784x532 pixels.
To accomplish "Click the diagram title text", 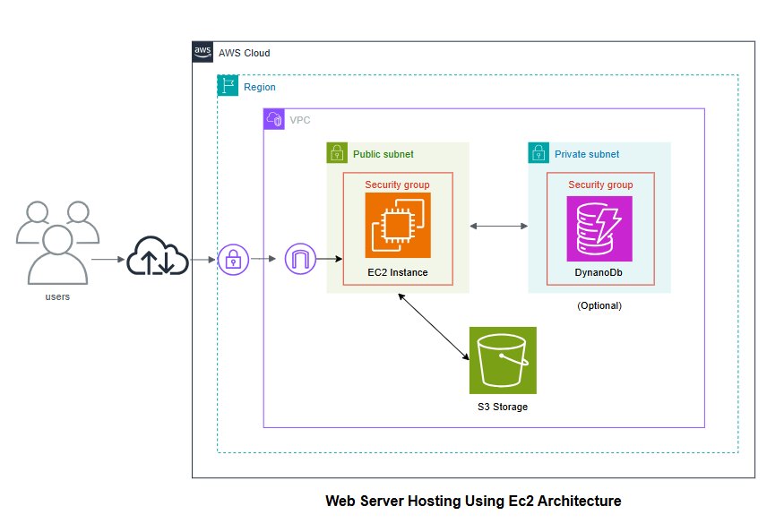I will click(473, 501).
